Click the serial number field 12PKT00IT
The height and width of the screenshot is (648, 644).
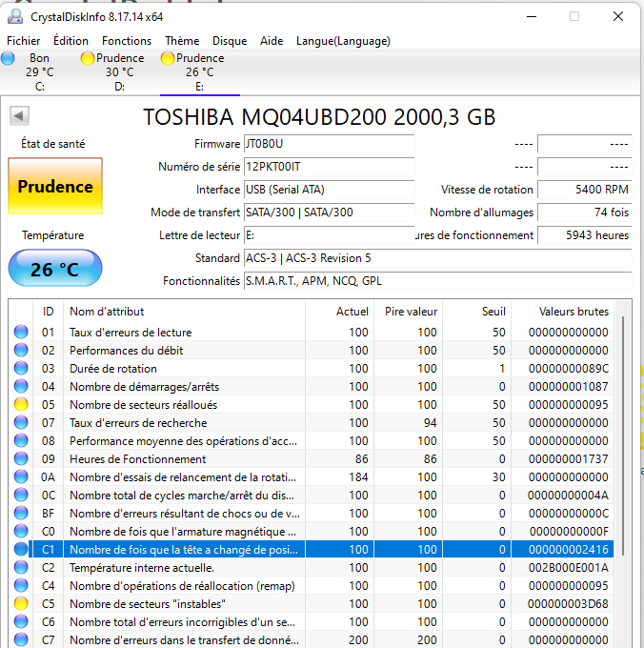[x=330, y=167]
